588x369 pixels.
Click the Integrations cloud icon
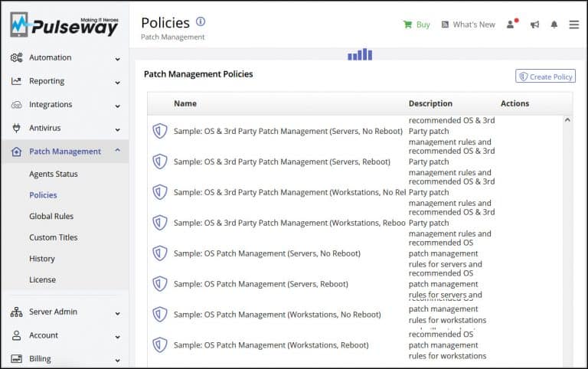tap(16, 105)
